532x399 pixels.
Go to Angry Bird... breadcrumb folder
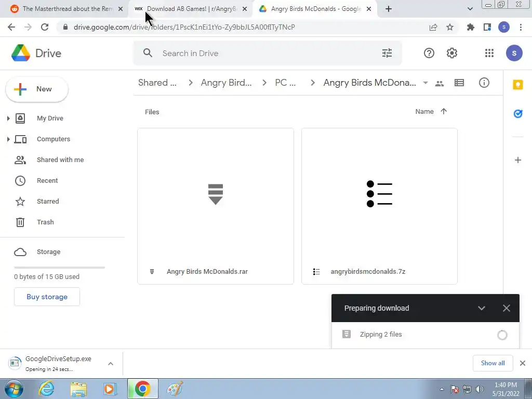227,83
